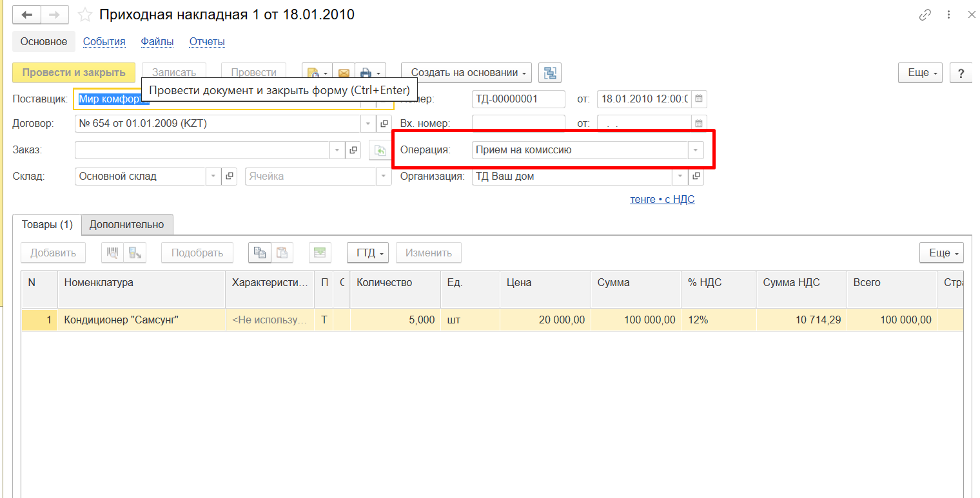
Task: Click the barcode search icon
Action: 112,253
